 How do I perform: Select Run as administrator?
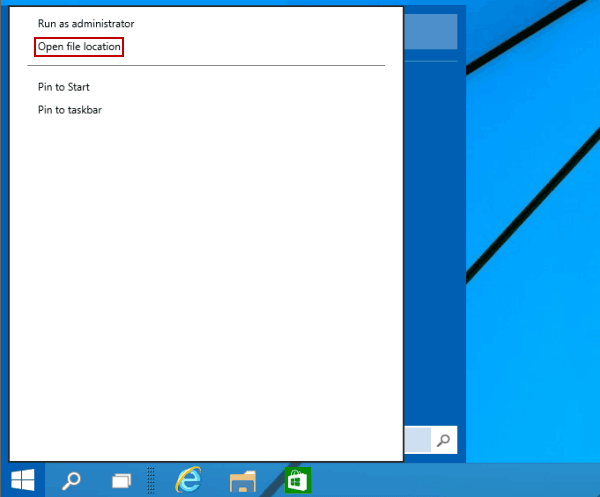click(86, 23)
